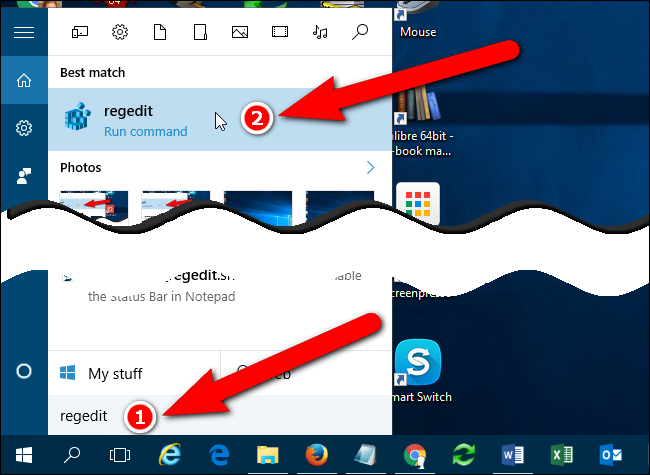Open the Photos section heading
The height and width of the screenshot is (475, 650).
tap(80, 167)
